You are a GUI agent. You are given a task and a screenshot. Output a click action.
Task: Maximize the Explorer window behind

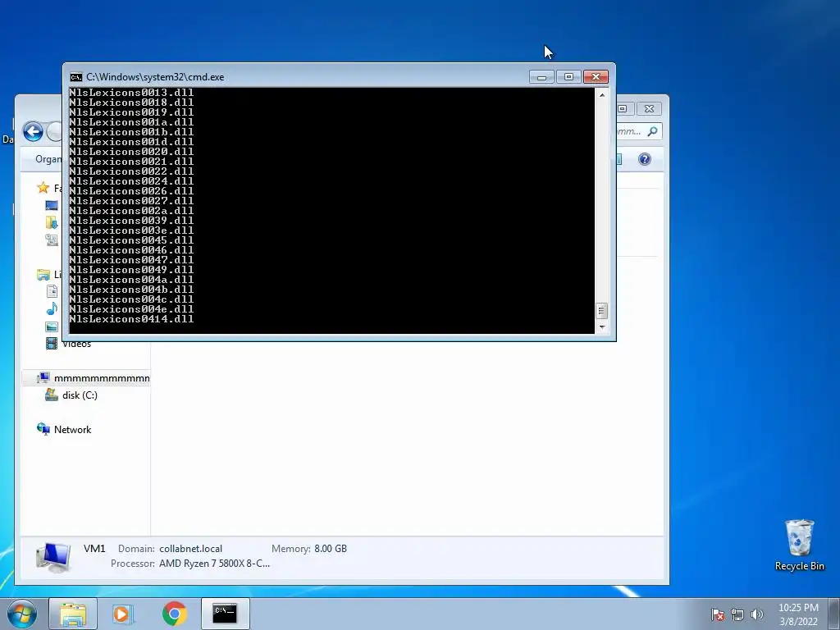tap(623, 109)
